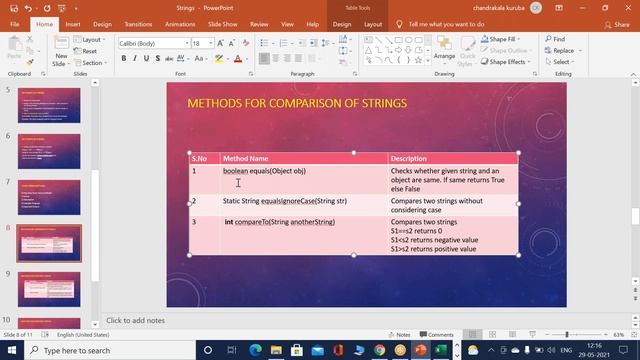
Task: Expand the Section dropdown
Action: point(91,63)
